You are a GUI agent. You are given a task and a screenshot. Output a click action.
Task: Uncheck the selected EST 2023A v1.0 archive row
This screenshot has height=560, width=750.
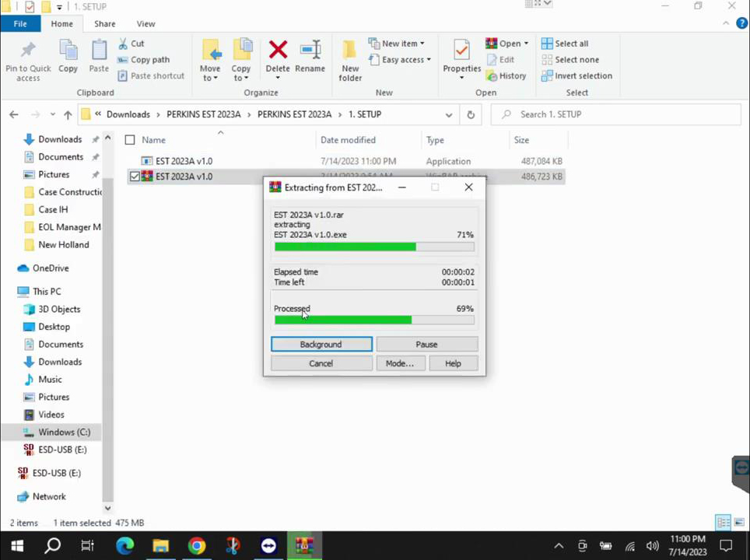pos(135,177)
